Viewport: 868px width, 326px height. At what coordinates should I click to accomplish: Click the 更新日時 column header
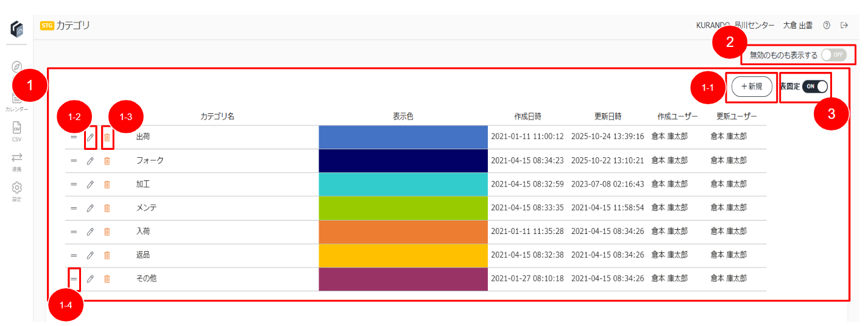click(x=608, y=116)
